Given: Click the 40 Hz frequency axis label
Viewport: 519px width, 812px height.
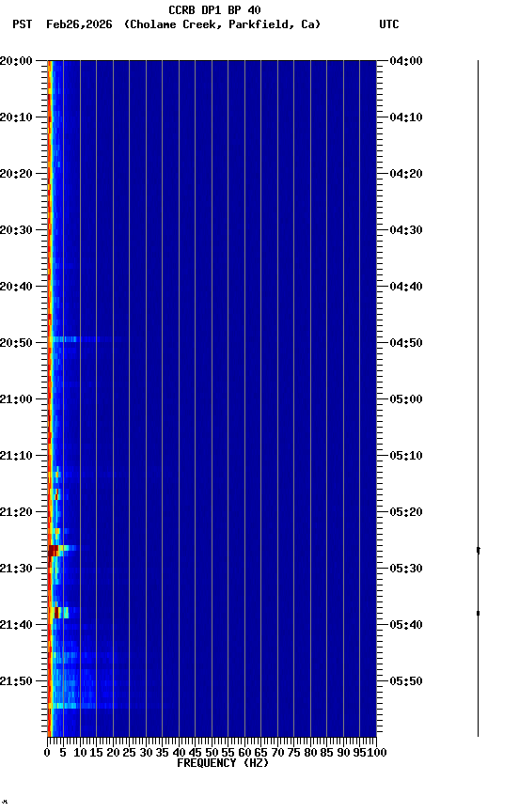Looking at the screenshot, I should pyautogui.click(x=179, y=754).
